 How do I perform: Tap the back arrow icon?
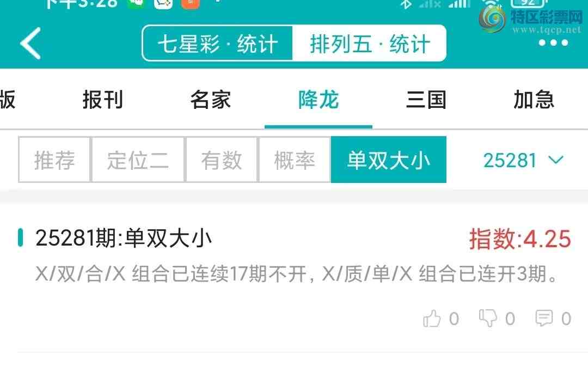[x=30, y=44]
